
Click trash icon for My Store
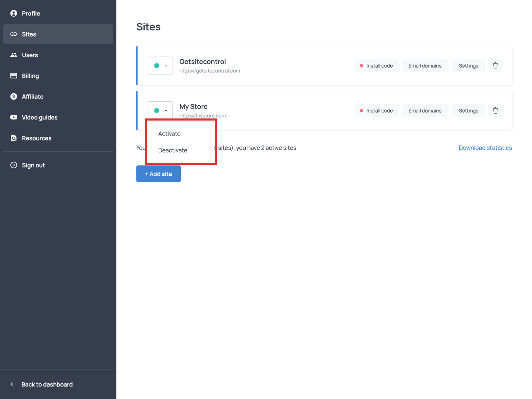[x=495, y=111]
